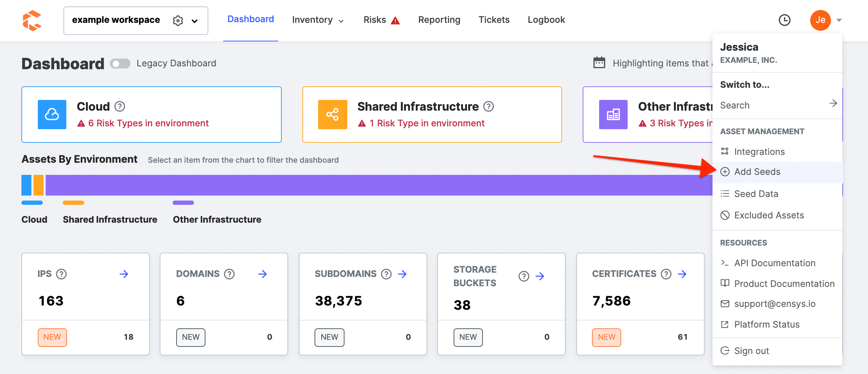Click the 38,375 subdomains count
868x374 pixels.
pyautogui.click(x=338, y=301)
